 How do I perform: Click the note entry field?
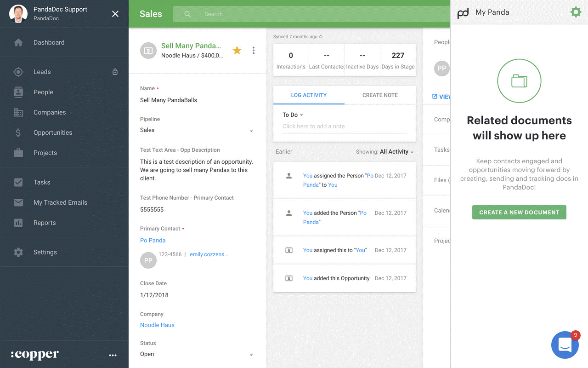[x=344, y=126]
